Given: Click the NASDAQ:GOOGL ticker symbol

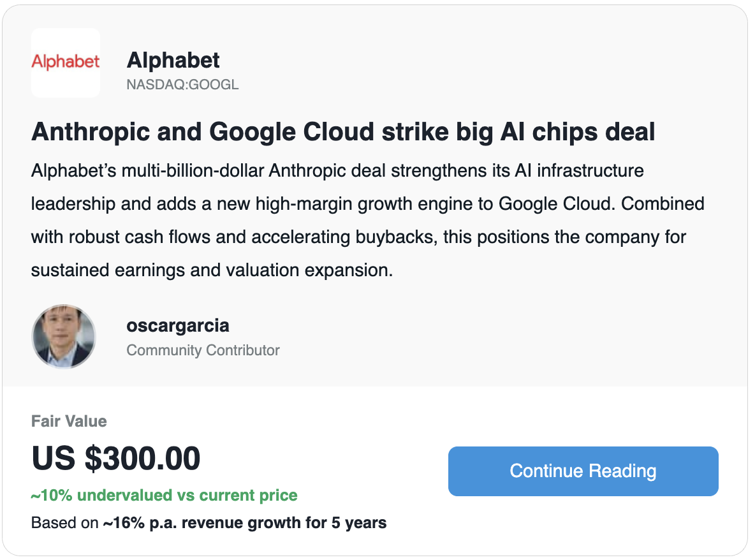Looking at the screenshot, I should pyautogui.click(x=182, y=85).
